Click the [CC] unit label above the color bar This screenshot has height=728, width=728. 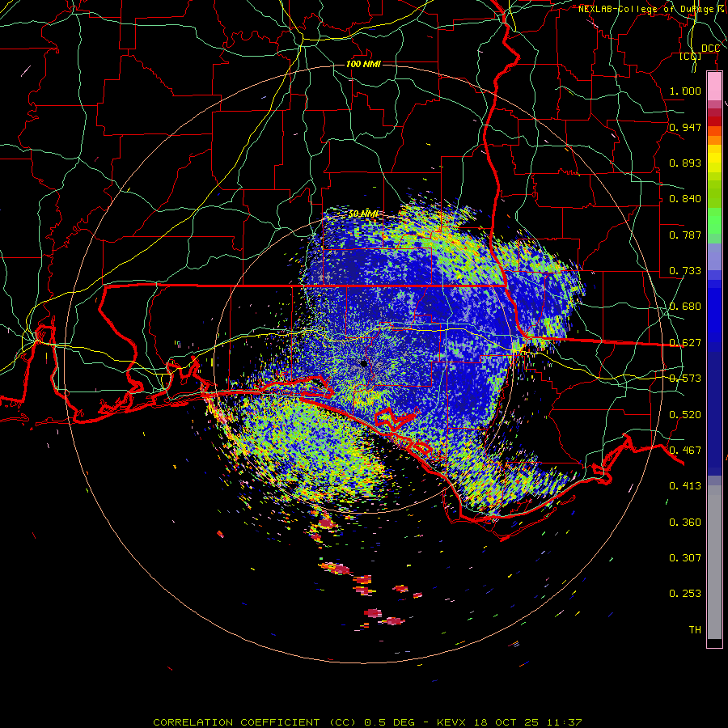pyautogui.click(x=690, y=57)
